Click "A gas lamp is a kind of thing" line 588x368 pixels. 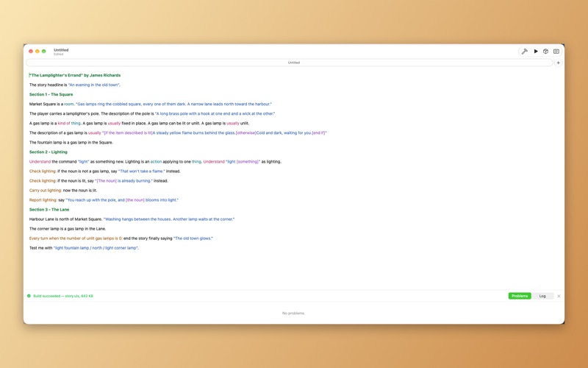coord(139,123)
